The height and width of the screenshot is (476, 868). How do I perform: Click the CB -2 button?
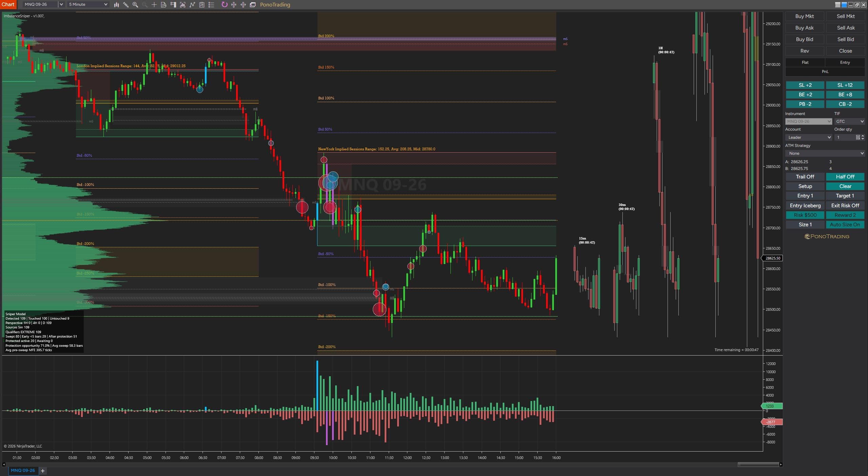[845, 104]
